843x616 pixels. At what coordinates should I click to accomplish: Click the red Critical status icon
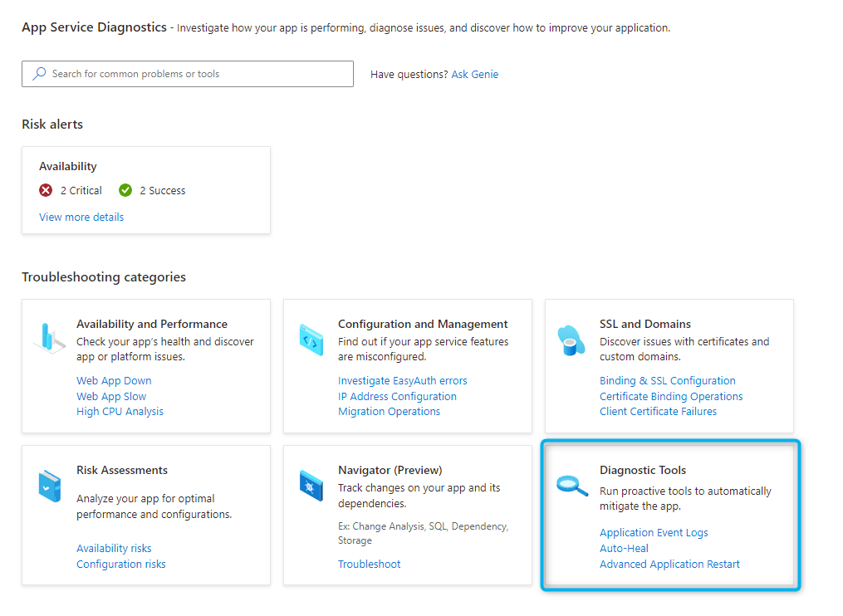click(x=47, y=190)
